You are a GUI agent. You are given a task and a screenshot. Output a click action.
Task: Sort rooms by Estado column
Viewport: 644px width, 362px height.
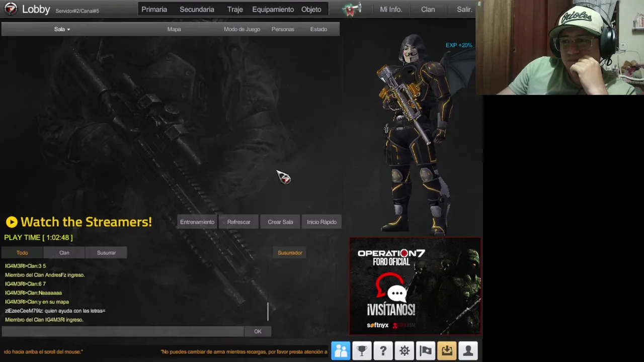point(318,29)
